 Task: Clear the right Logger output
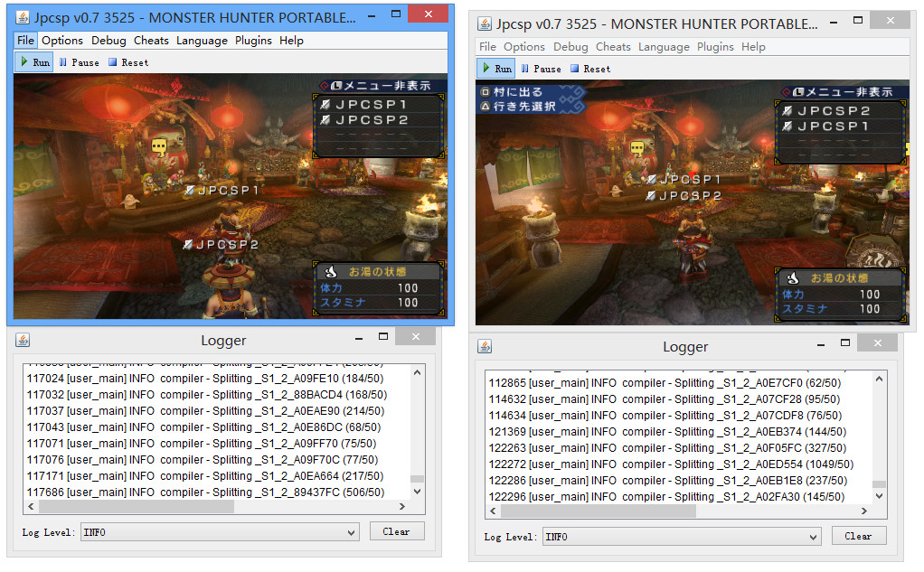pyautogui.click(x=859, y=536)
